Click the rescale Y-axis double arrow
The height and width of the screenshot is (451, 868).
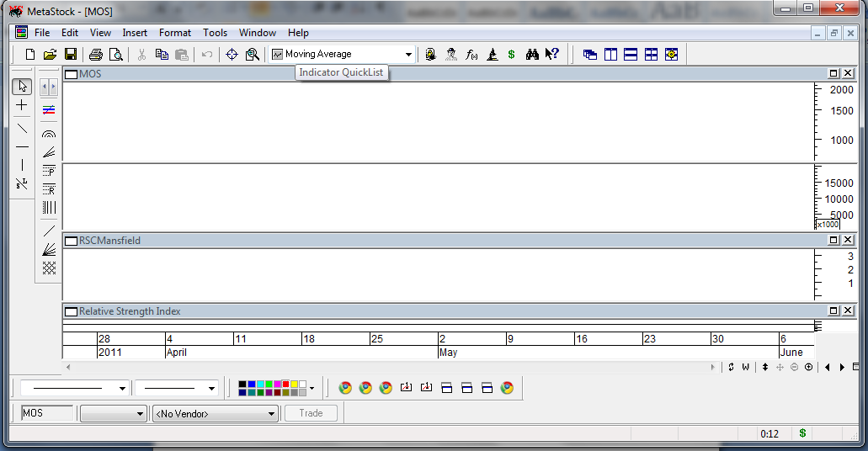(765, 367)
